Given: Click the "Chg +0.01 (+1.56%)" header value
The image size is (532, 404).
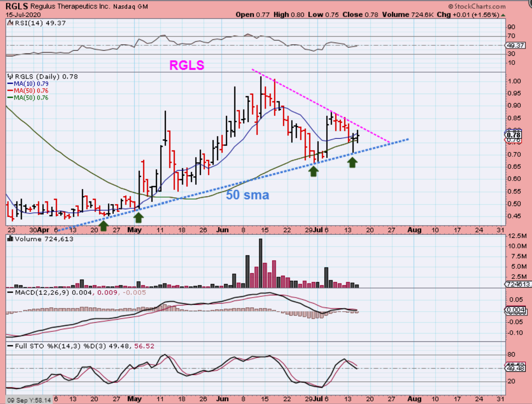Looking at the screenshot, I should (468, 15).
